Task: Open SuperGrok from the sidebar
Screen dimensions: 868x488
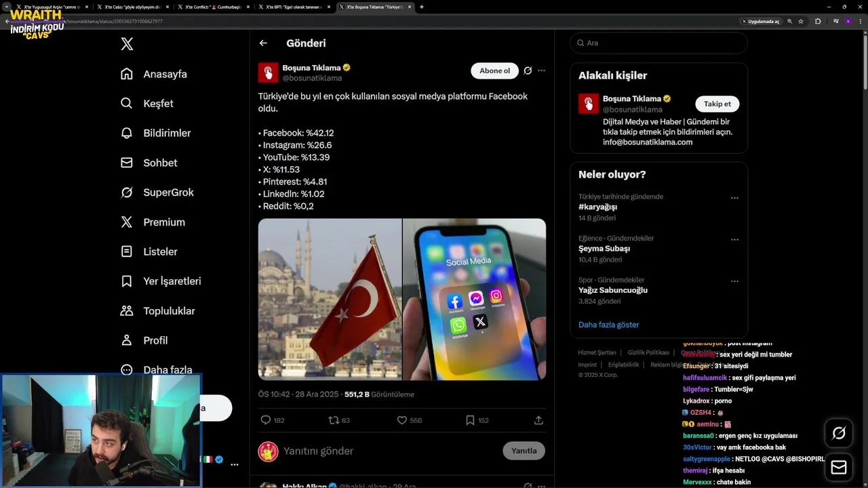Action: 157,192
